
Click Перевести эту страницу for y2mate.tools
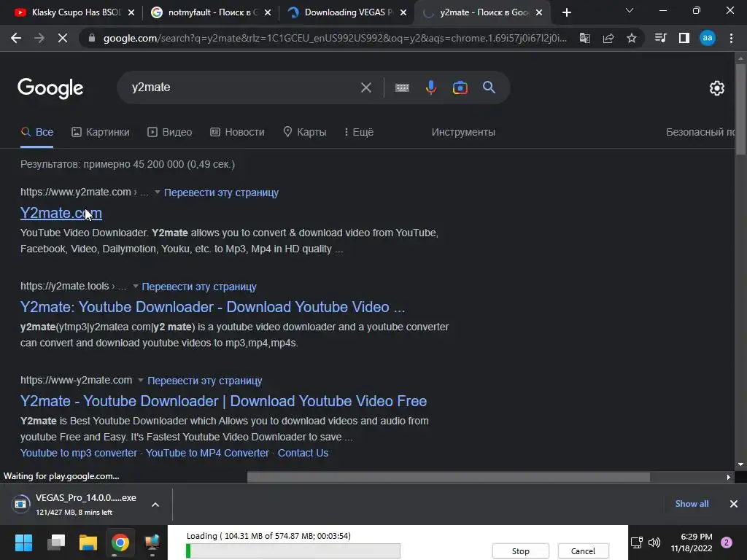(x=199, y=287)
